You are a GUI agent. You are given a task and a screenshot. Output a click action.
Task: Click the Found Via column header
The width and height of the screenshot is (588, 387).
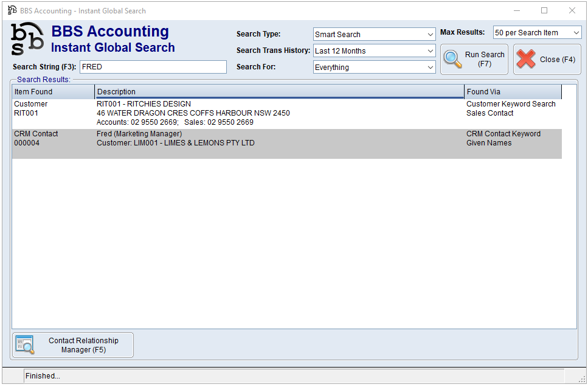coord(512,92)
